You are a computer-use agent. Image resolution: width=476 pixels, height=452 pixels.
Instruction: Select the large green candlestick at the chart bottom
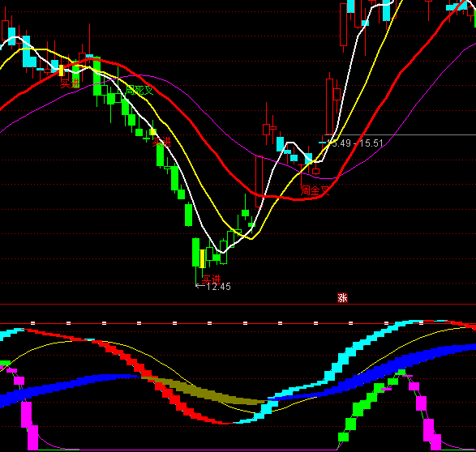pyautogui.click(x=195, y=252)
